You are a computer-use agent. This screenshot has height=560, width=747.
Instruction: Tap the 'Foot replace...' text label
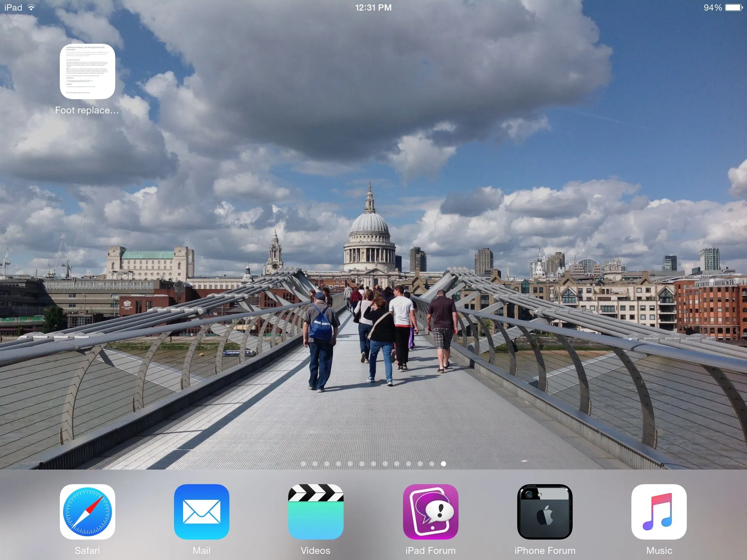(87, 110)
